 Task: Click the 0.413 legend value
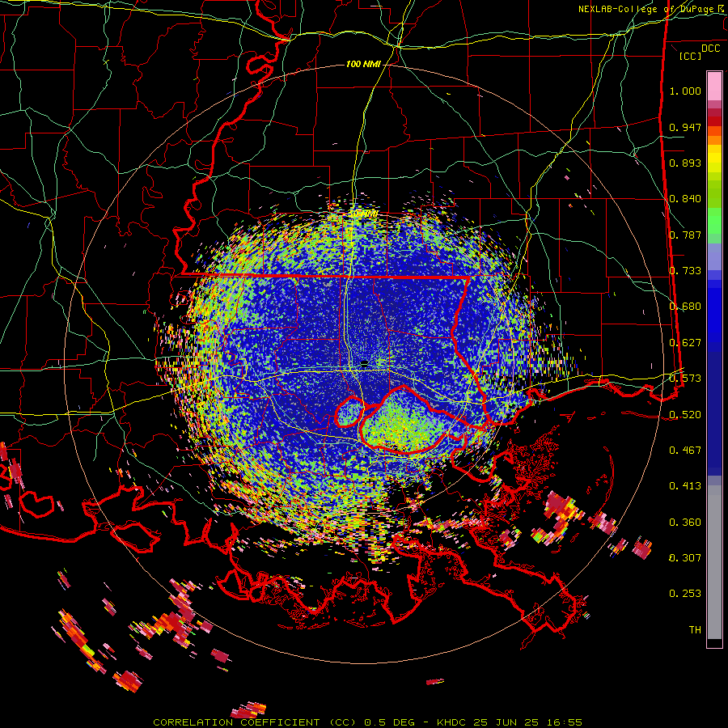[685, 486]
